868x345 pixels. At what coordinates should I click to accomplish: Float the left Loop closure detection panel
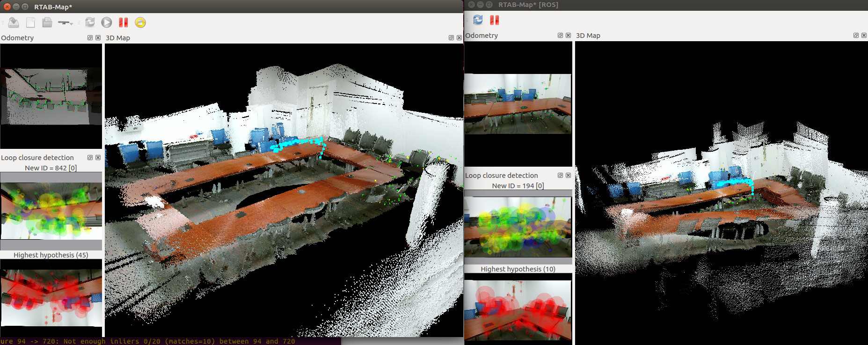coord(90,158)
